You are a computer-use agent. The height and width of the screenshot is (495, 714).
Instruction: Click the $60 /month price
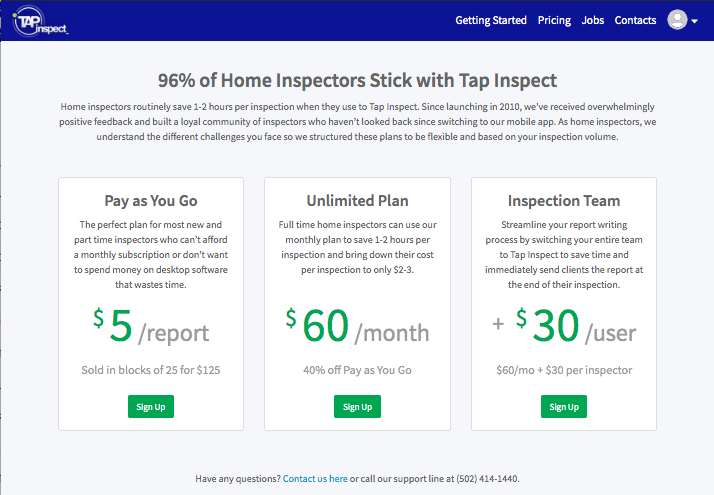tap(357, 326)
